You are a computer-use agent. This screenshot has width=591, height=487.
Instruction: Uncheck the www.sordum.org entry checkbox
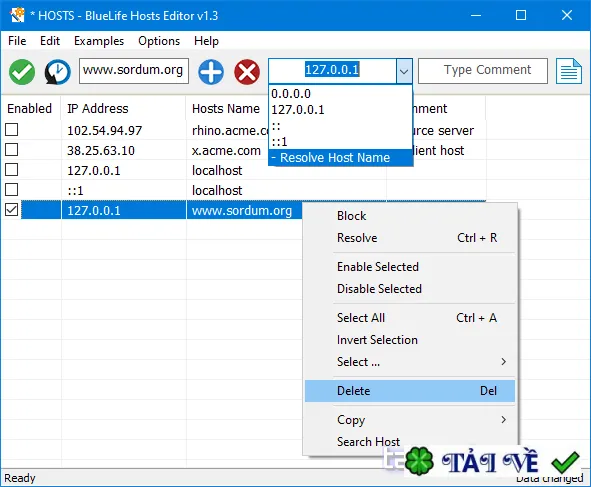(x=12, y=210)
